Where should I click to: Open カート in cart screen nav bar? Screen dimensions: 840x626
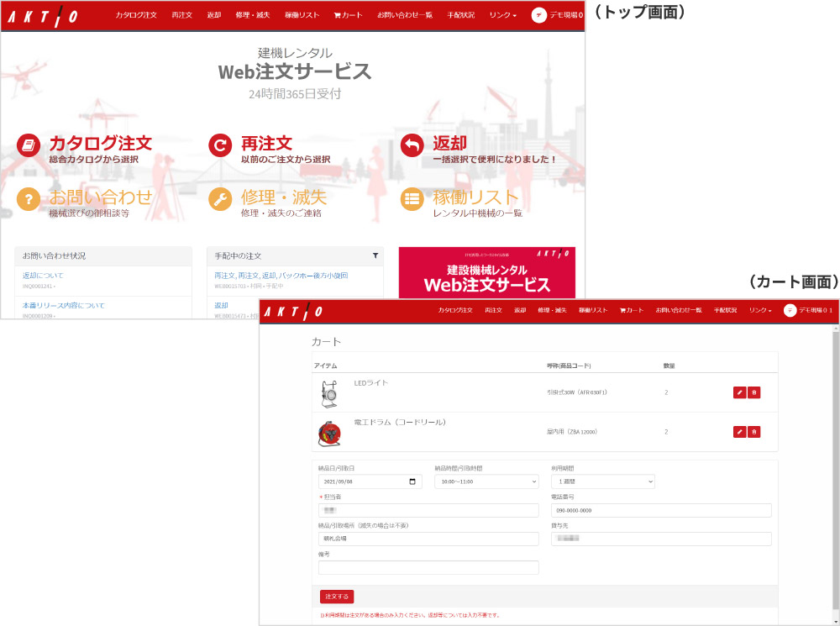[x=632, y=310]
